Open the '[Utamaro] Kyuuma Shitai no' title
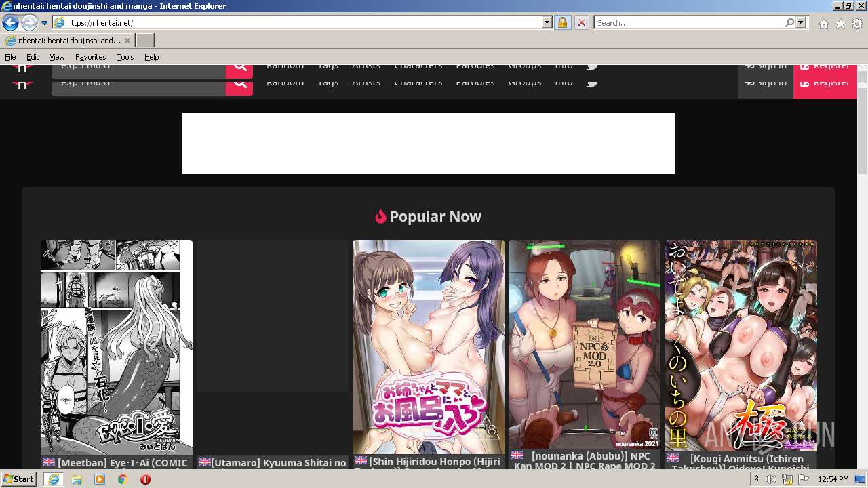This screenshot has height=488, width=868. [x=279, y=463]
